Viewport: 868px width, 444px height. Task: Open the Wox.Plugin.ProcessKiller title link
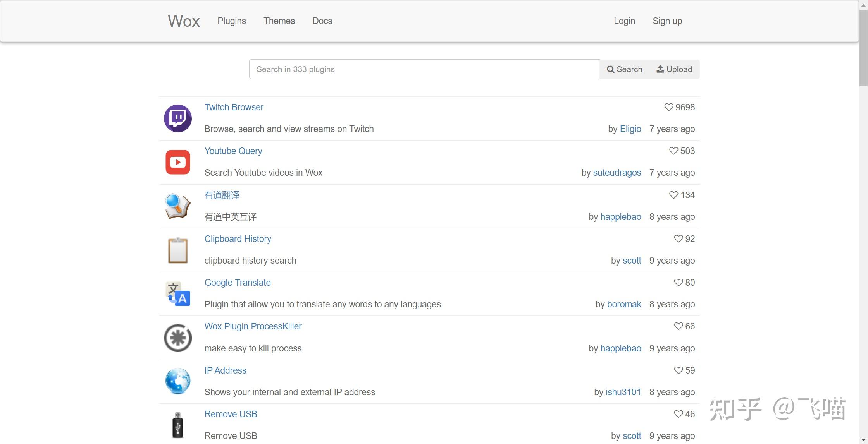coord(253,326)
